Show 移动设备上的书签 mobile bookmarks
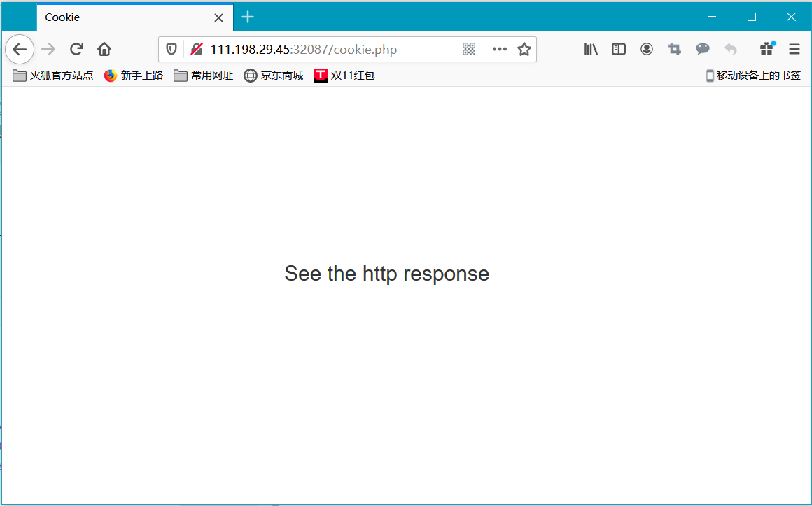 753,76
